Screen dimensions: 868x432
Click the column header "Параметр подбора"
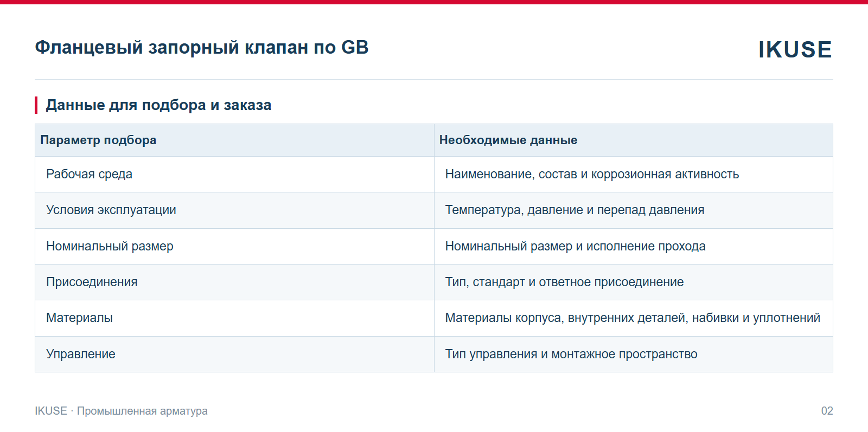click(x=234, y=140)
